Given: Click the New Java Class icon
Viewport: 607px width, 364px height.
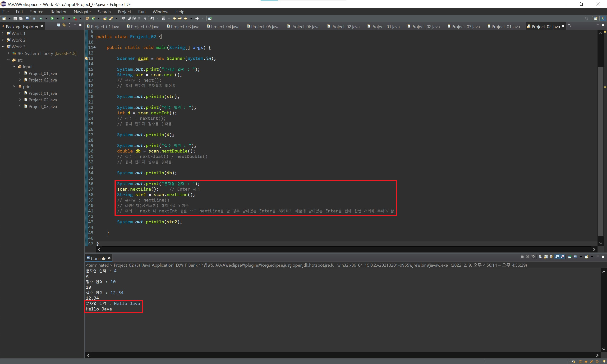Looking at the screenshot, I should (x=93, y=18).
